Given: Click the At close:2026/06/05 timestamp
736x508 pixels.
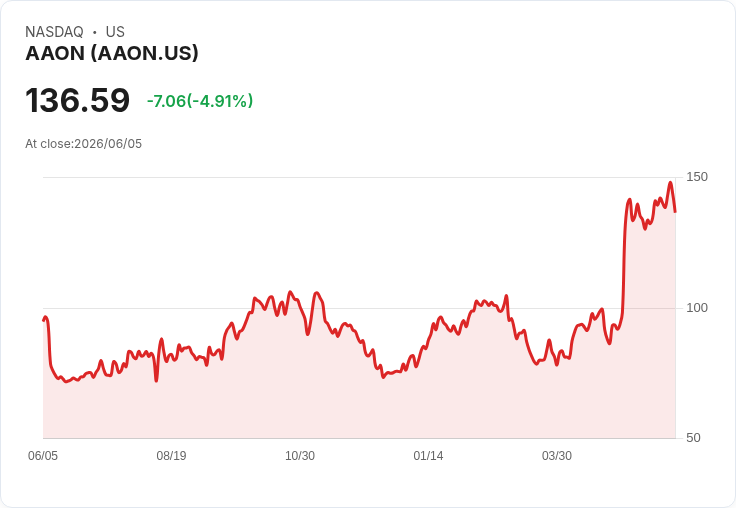Looking at the screenshot, I should tap(84, 144).
